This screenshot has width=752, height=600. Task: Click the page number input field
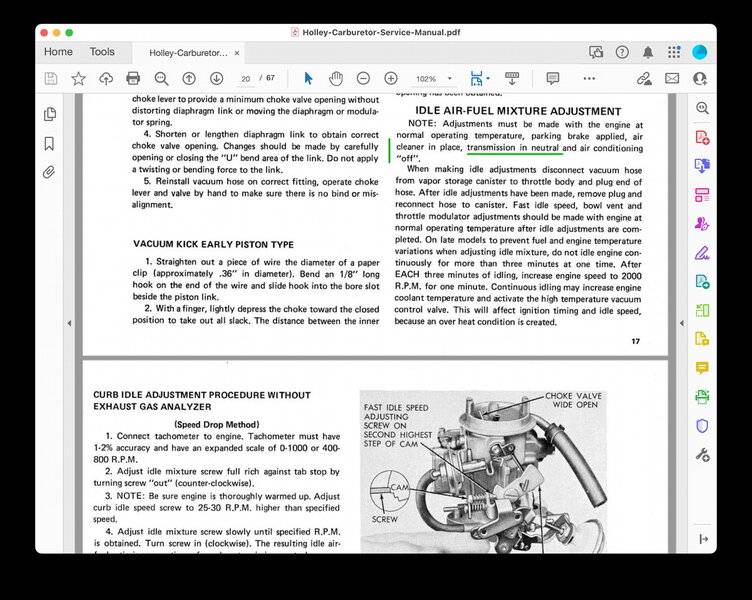[245, 78]
